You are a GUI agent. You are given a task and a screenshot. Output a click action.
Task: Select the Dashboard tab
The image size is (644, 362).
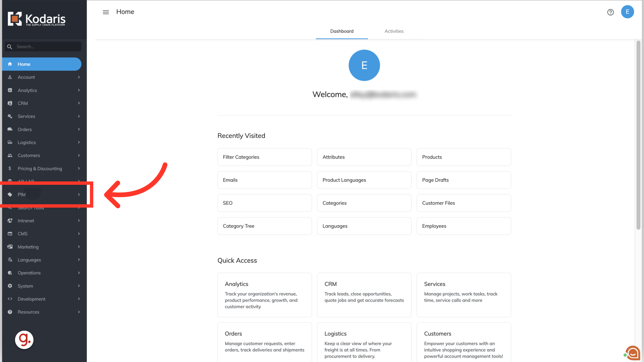[x=341, y=31]
